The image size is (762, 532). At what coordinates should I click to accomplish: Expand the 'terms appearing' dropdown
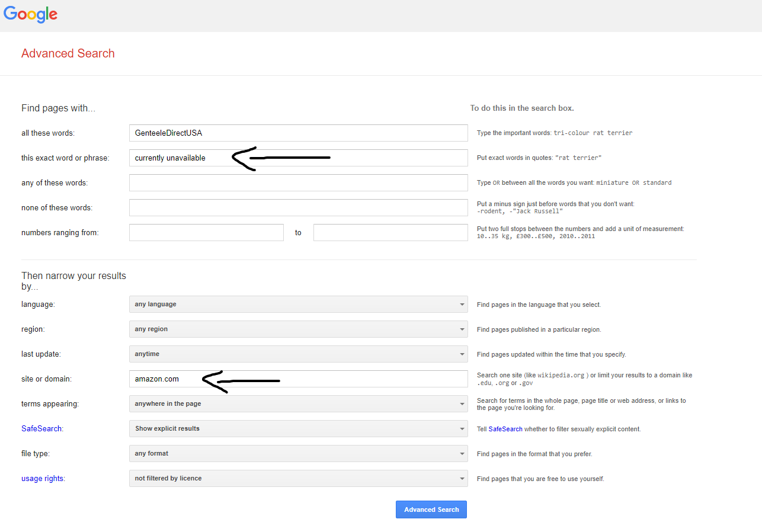click(x=298, y=404)
